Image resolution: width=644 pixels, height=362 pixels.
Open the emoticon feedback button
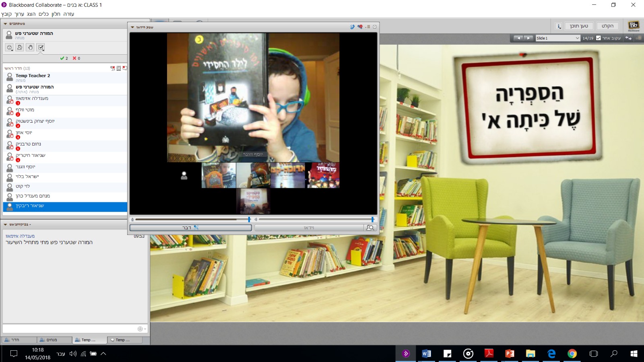(9, 47)
